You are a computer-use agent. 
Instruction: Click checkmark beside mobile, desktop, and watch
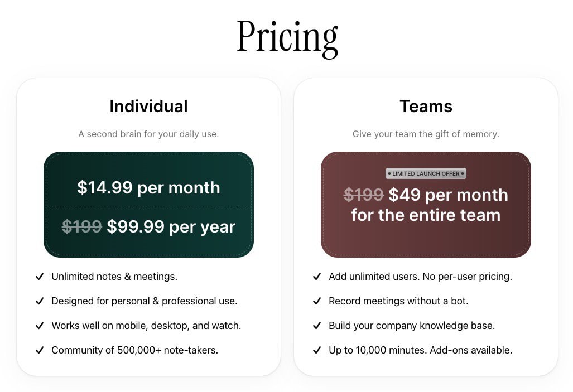pyautogui.click(x=40, y=326)
